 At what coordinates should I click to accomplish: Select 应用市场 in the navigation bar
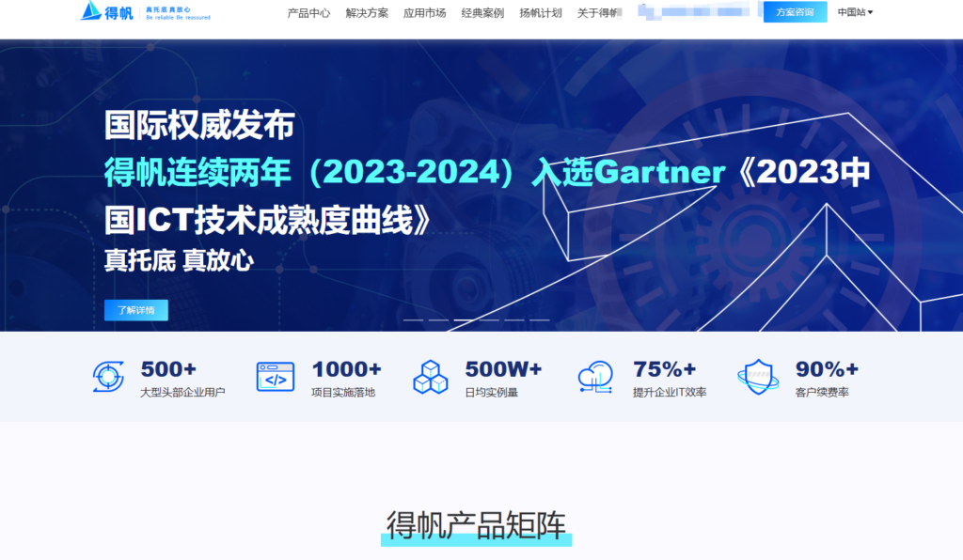pos(424,13)
